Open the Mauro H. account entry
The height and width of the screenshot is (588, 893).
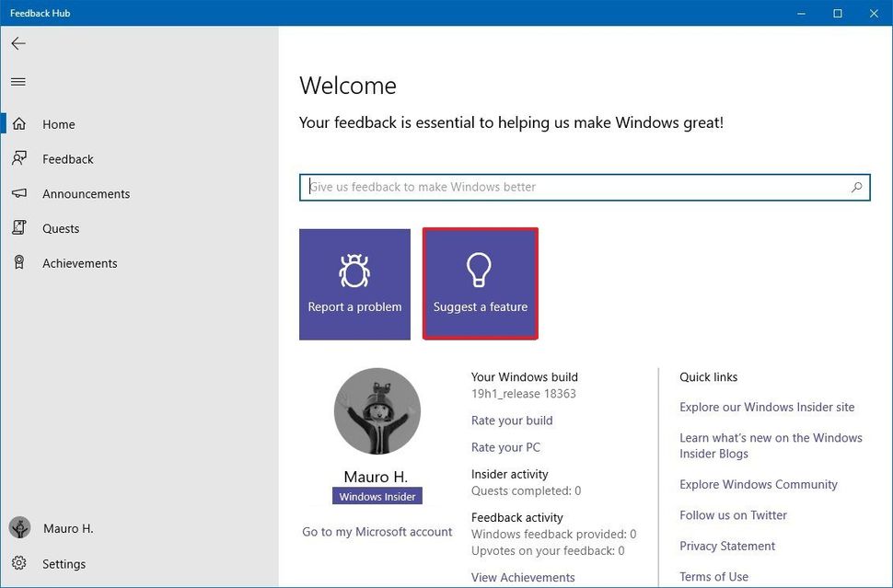[55, 528]
